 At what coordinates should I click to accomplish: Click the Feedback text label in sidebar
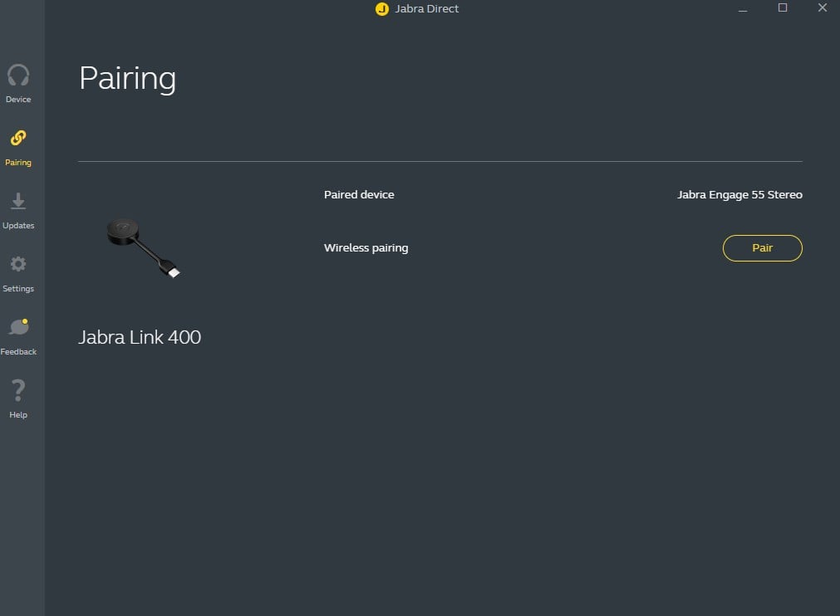click(x=18, y=352)
